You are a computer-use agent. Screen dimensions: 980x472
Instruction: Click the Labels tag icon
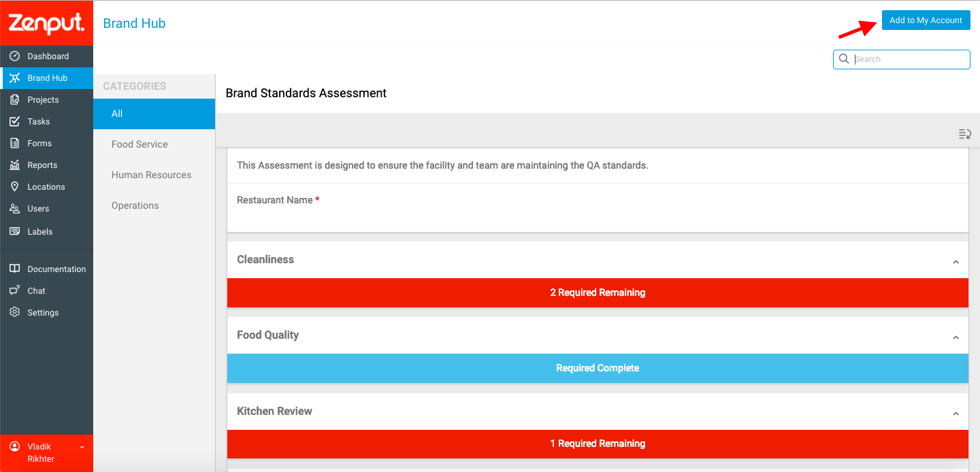pos(14,231)
